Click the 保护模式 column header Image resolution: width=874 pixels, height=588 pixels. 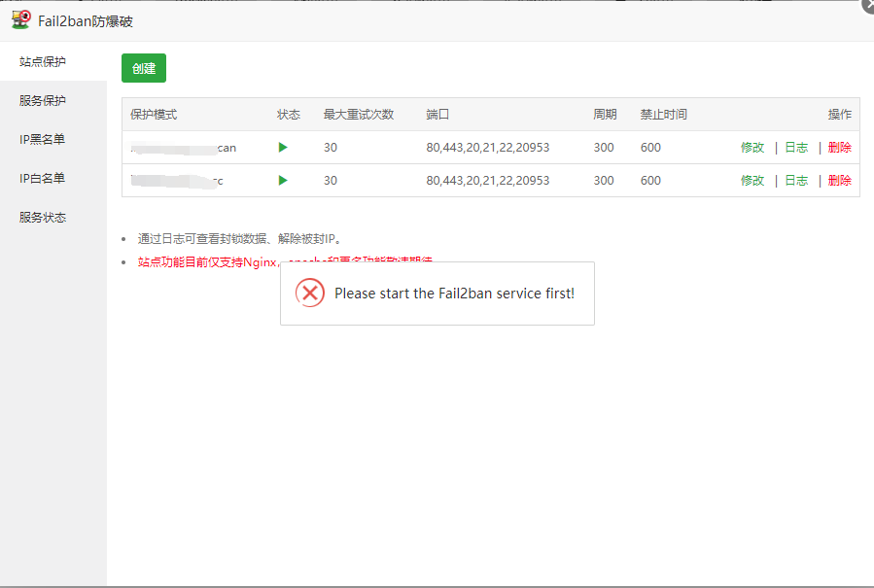click(154, 115)
